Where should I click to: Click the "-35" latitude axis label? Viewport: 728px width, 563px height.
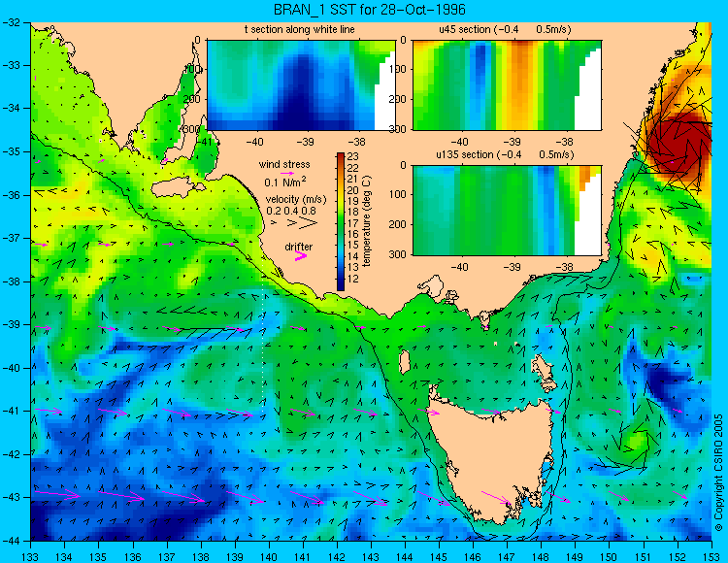[11, 151]
